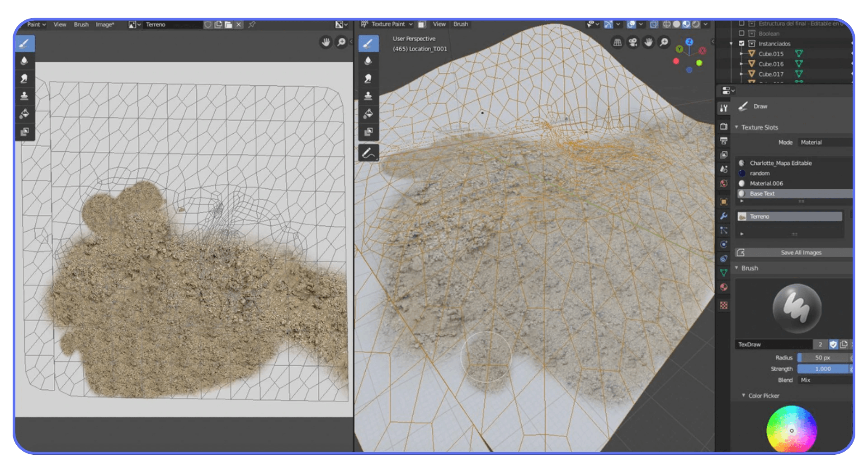Switch viewport to Wireframe shading mode
The image size is (868, 476).
(666, 24)
